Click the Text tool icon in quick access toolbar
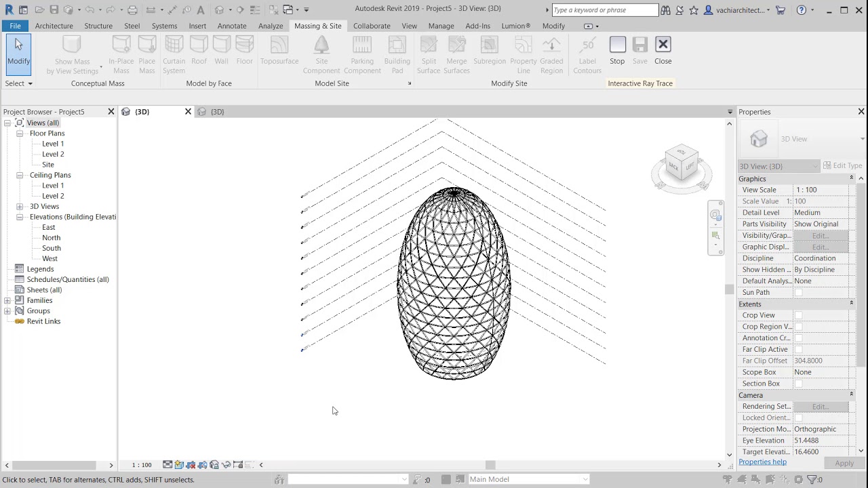 (201, 9)
